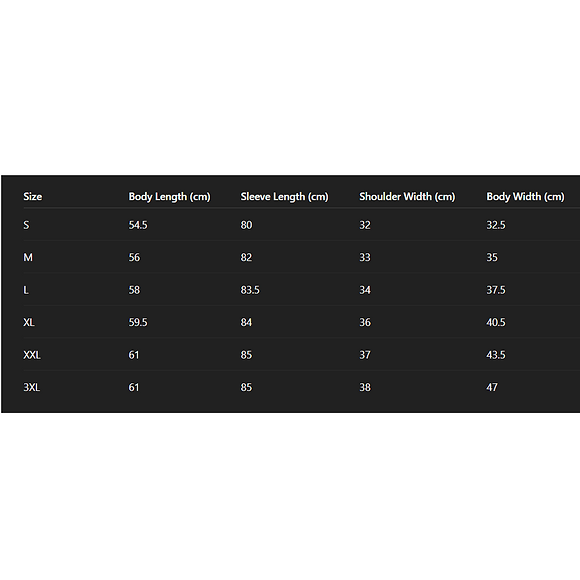Click the Body Width (cm) header

point(525,197)
